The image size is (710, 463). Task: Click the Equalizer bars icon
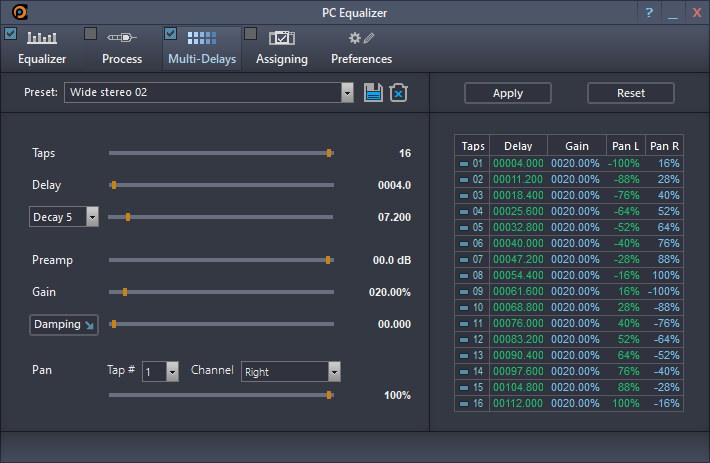42,38
